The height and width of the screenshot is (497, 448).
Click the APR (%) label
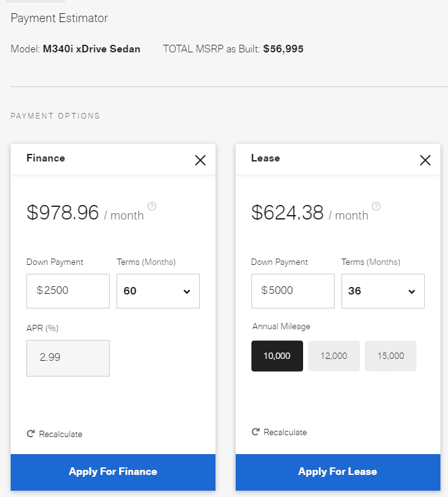coord(42,328)
